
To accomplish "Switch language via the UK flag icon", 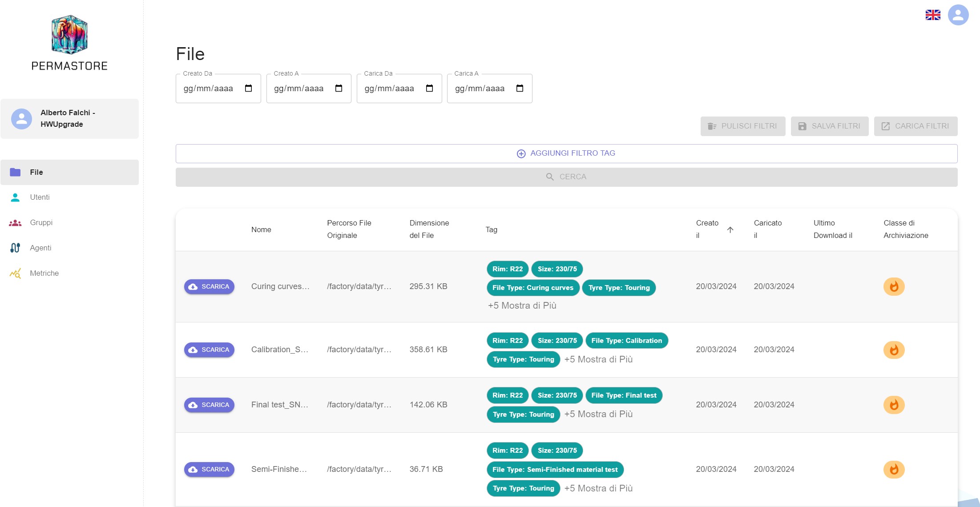I will [933, 15].
